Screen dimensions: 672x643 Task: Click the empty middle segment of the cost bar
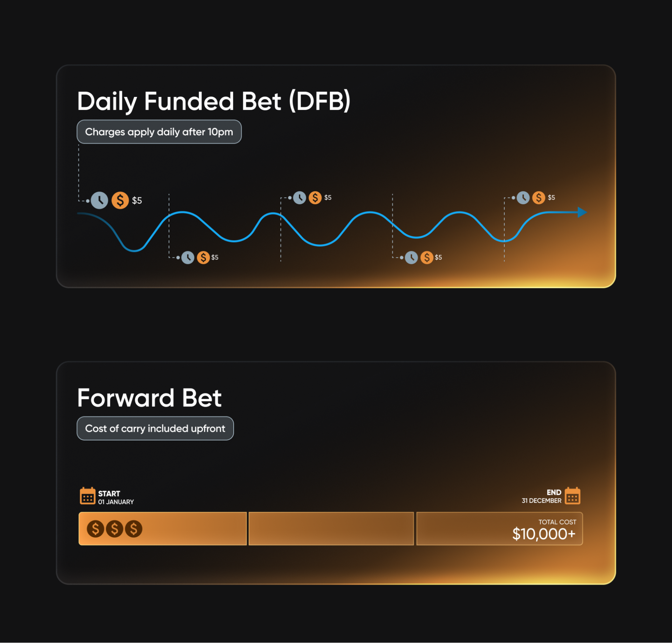(x=331, y=529)
